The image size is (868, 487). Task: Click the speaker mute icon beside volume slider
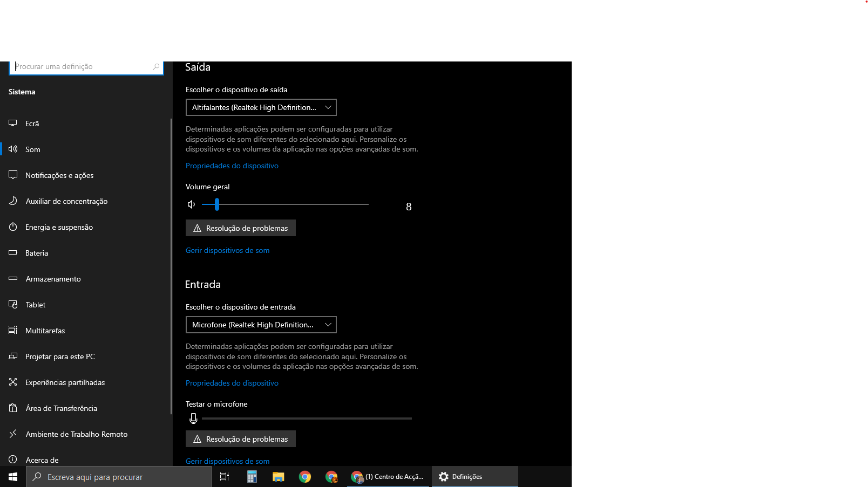[191, 204]
